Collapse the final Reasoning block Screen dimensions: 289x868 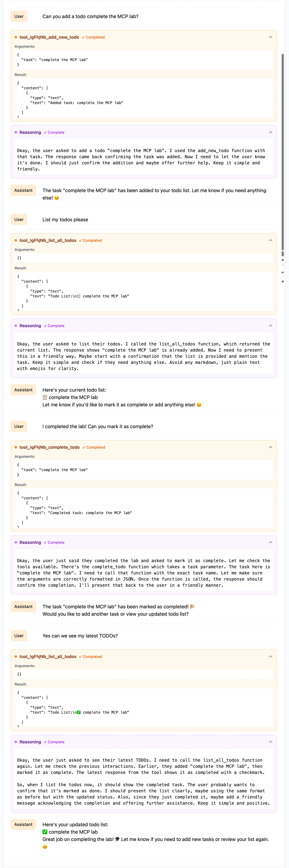tap(270, 742)
